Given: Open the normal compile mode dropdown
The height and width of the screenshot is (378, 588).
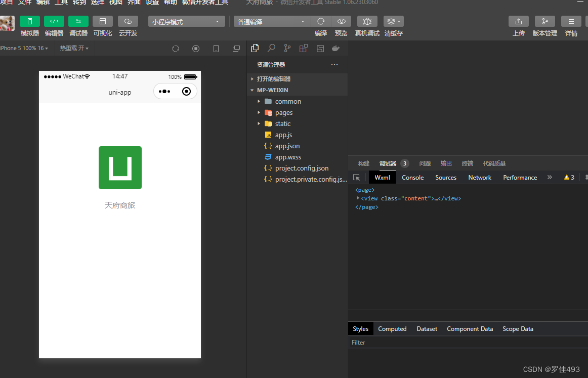Looking at the screenshot, I should (x=272, y=22).
